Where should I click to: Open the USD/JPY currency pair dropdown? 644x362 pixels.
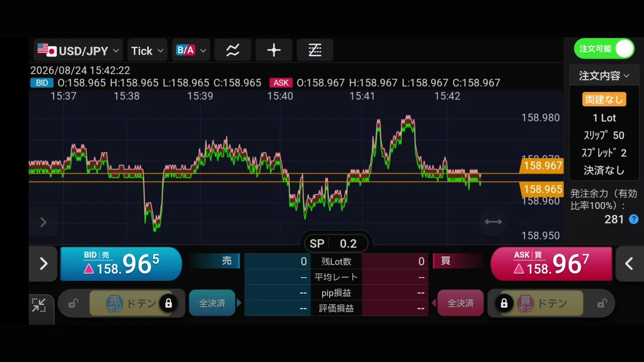coord(78,50)
